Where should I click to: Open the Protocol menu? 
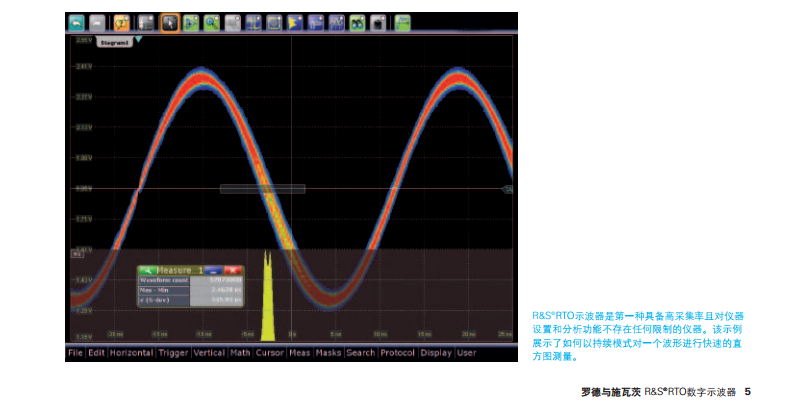pos(398,352)
